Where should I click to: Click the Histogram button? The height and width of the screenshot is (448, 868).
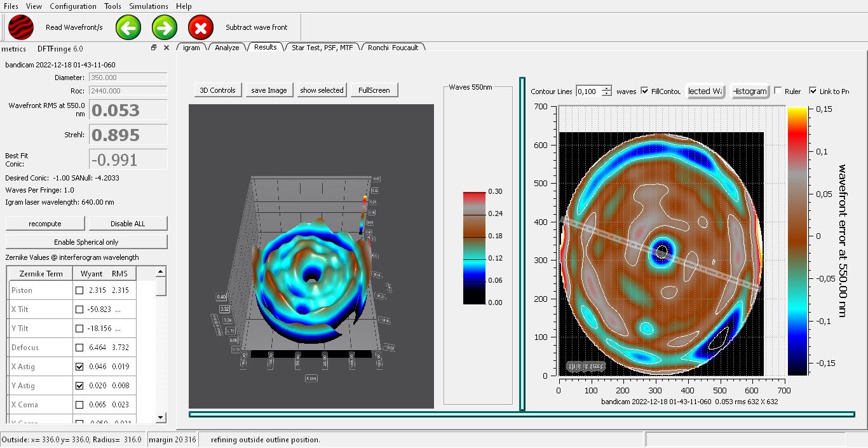click(x=750, y=91)
